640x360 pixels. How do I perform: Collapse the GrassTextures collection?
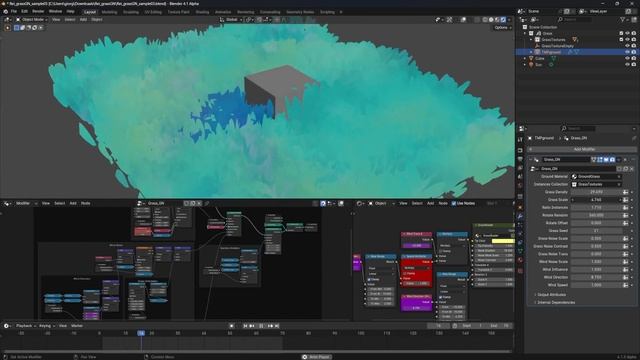pyautogui.click(x=531, y=40)
